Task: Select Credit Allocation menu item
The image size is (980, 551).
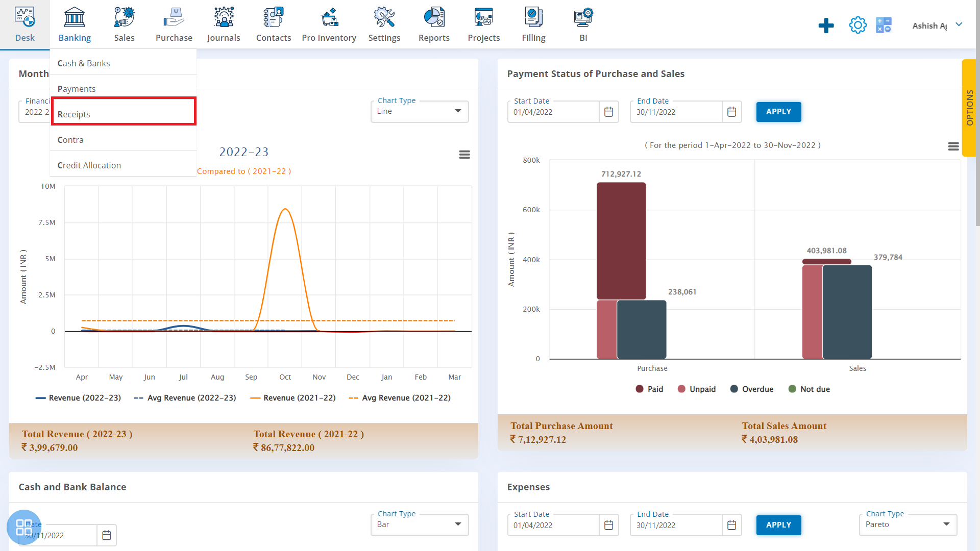Action: click(124, 165)
